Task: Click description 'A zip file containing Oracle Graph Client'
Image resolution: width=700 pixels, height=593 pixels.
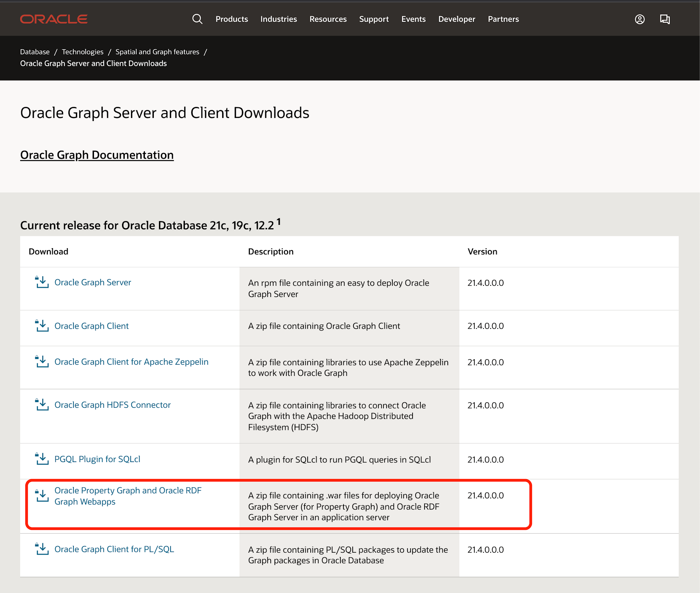Action: click(x=324, y=326)
